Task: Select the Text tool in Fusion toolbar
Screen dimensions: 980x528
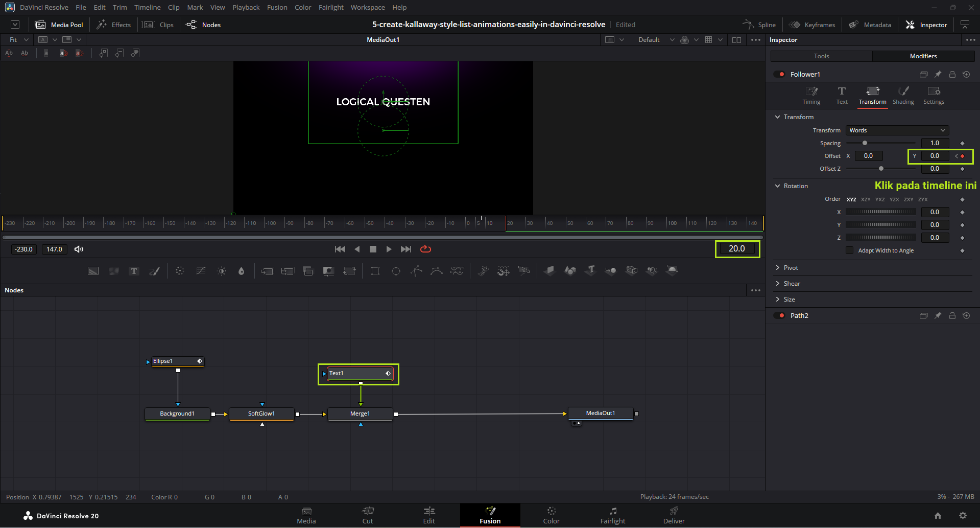Action: tap(134, 271)
